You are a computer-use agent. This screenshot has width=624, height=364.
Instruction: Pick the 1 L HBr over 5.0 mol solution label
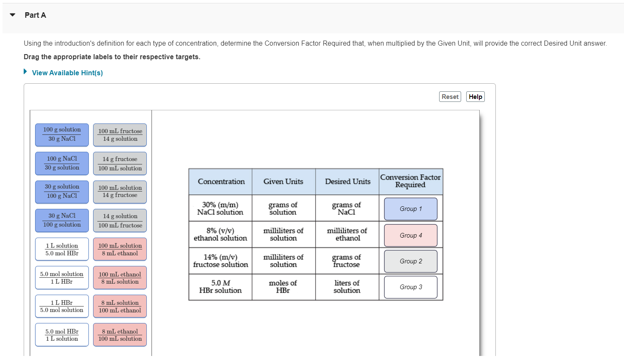coord(62,306)
